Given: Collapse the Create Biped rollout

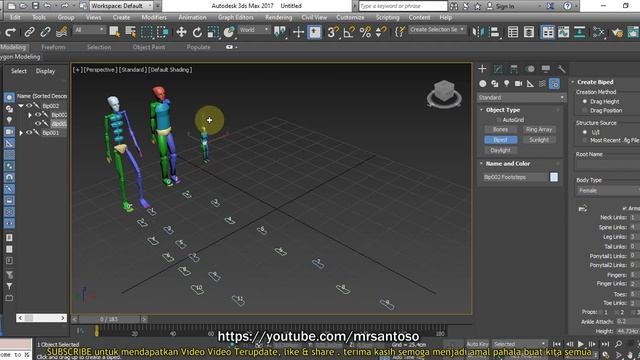Looking at the screenshot, I should pyautogui.click(x=573, y=82).
